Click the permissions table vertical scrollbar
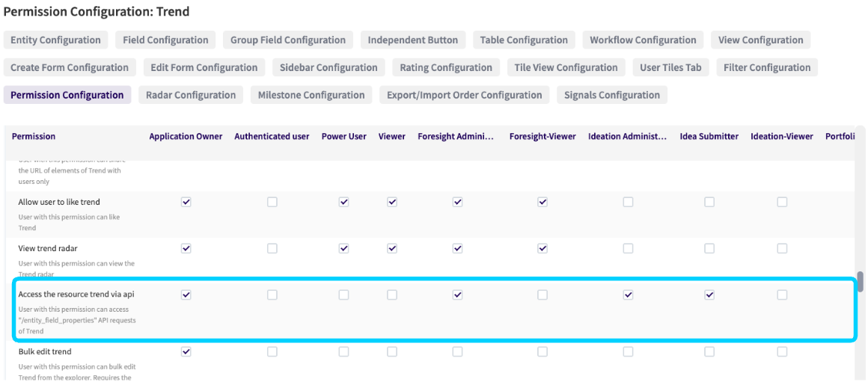The image size is (868, 382). [x=861, y=281]
